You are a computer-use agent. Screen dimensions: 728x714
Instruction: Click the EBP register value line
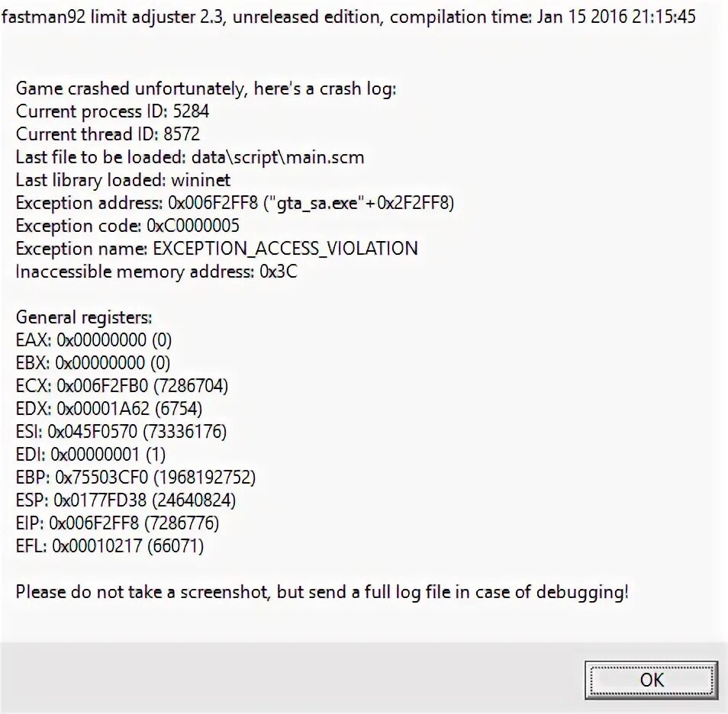(x=136, y=478)
